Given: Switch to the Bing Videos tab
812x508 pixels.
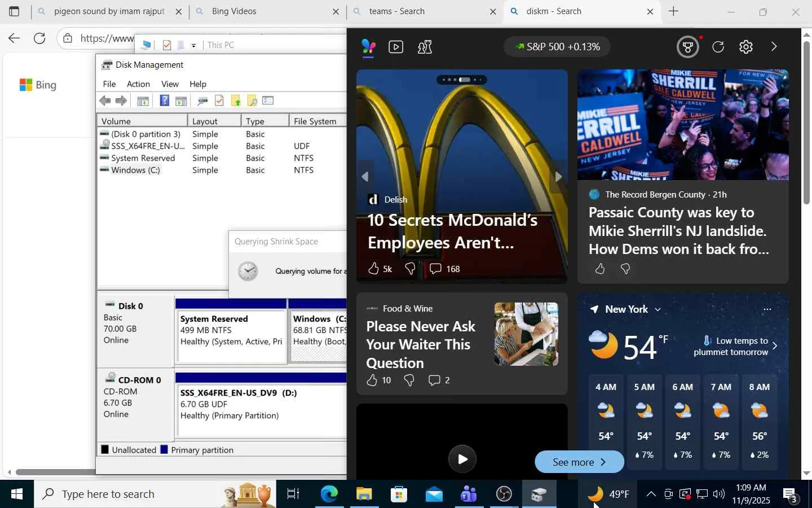Looking at the screenshot, I should click(268, 11).
